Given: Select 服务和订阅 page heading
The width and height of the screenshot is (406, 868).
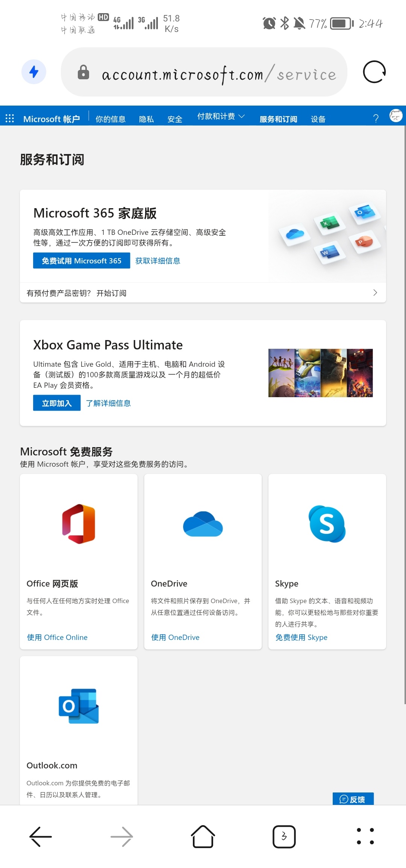Looking at the screenshot, I should click(52, 159).
